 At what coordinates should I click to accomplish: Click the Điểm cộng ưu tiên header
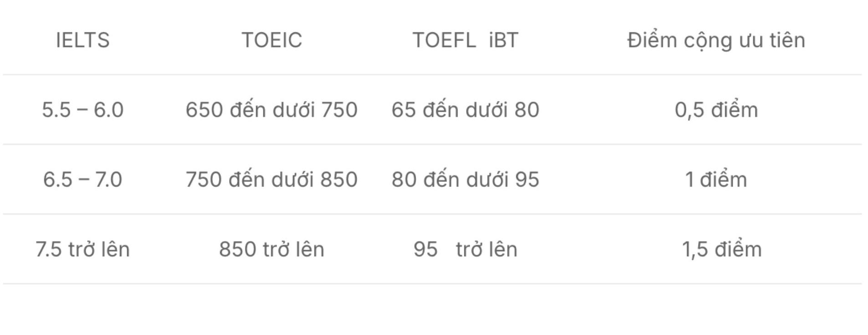click(716, 40)
